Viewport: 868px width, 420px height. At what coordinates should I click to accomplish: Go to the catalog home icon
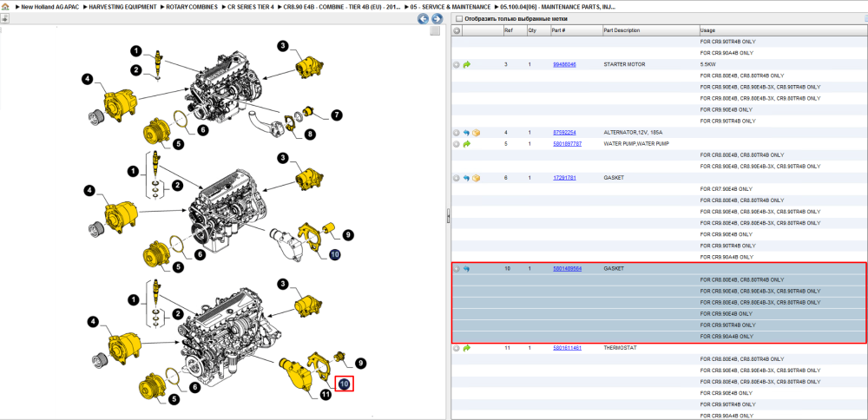4,7
